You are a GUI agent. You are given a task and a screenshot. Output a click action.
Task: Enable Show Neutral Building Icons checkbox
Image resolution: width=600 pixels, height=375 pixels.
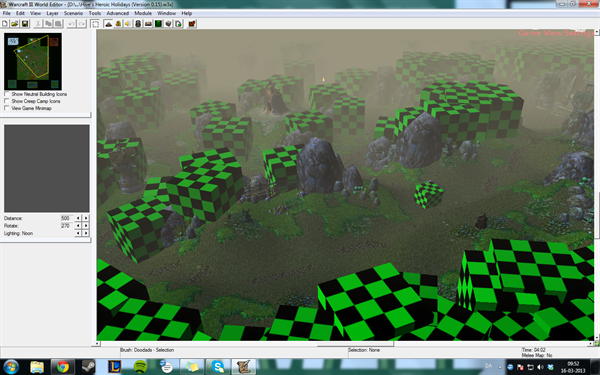[x=7, y=94]
